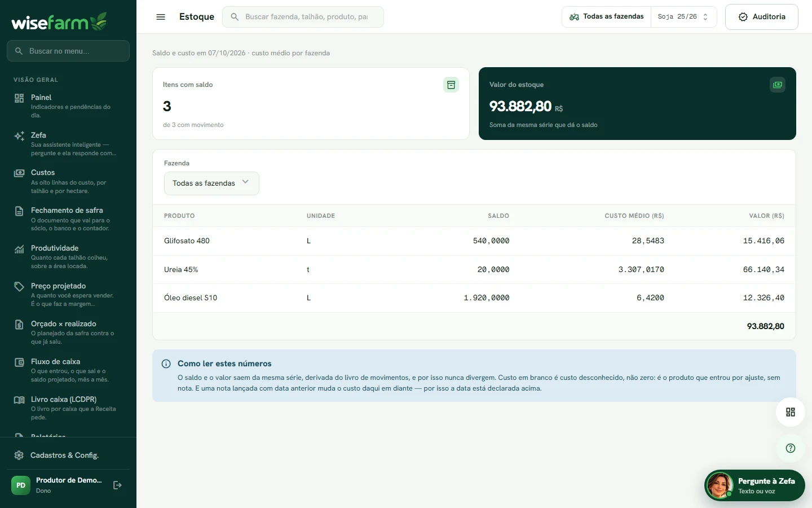Open Orçado × realizado menu item

point(68,332)
